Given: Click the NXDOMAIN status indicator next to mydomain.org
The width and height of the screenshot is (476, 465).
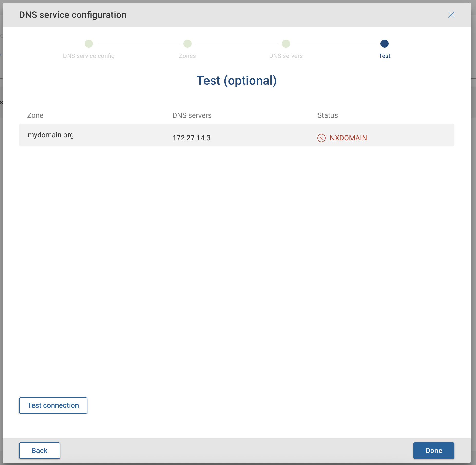Looking at the screenshot, I should tap(342, 138).
